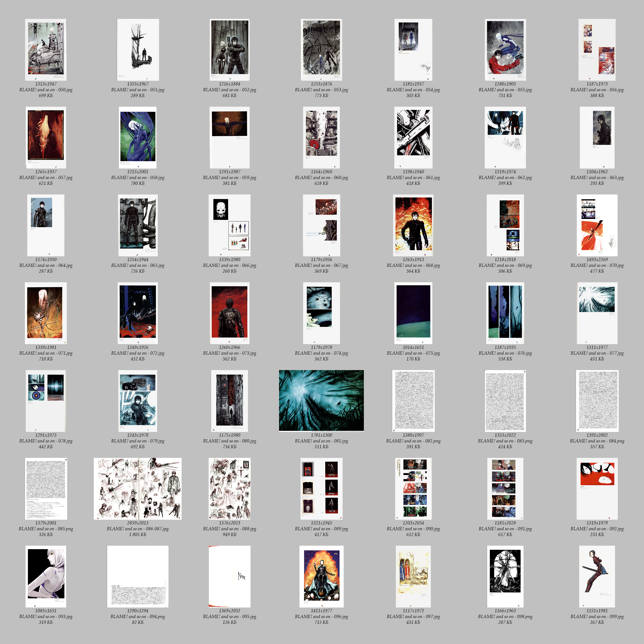Open the 098.png black-and-white thumbnail
Viewport: 644px width, 644px height.
pos(505,576)
